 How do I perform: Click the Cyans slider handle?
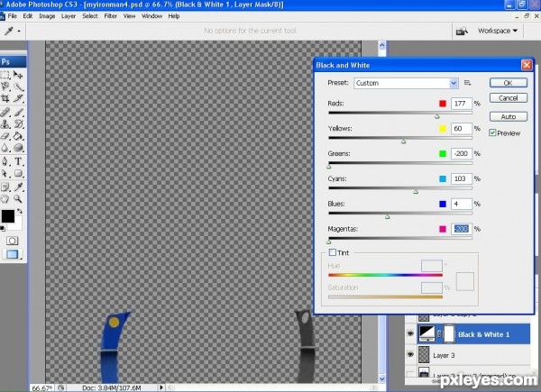coord(416,192)
